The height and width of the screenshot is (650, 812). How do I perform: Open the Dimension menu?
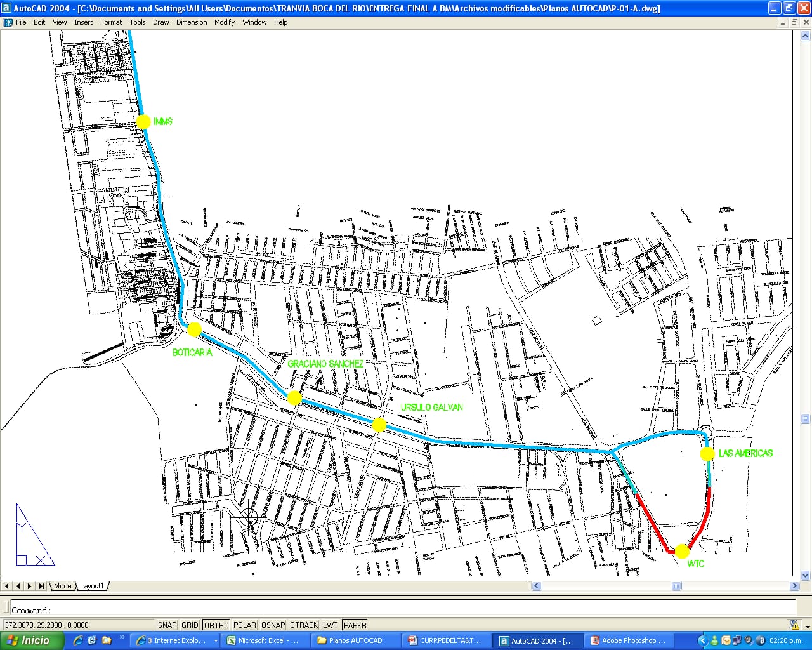[192, 22]
